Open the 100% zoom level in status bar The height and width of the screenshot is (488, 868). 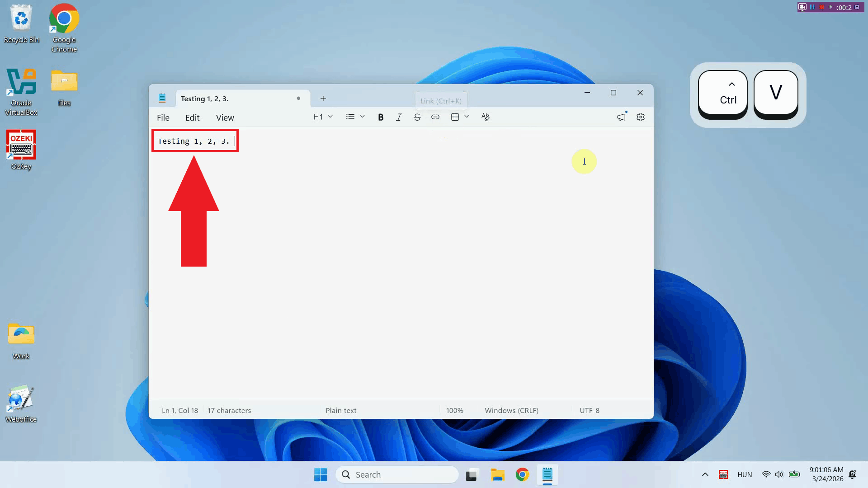click(x=454, y=410)
